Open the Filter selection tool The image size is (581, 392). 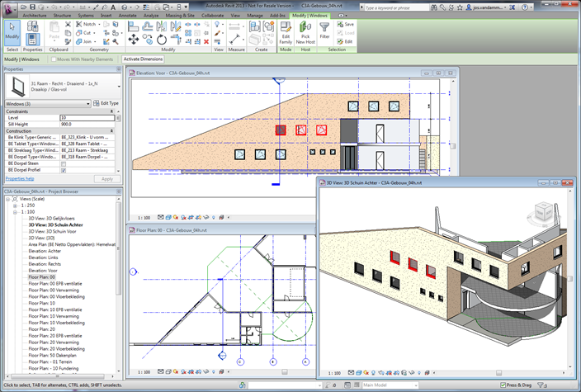[x=324, y=31]
